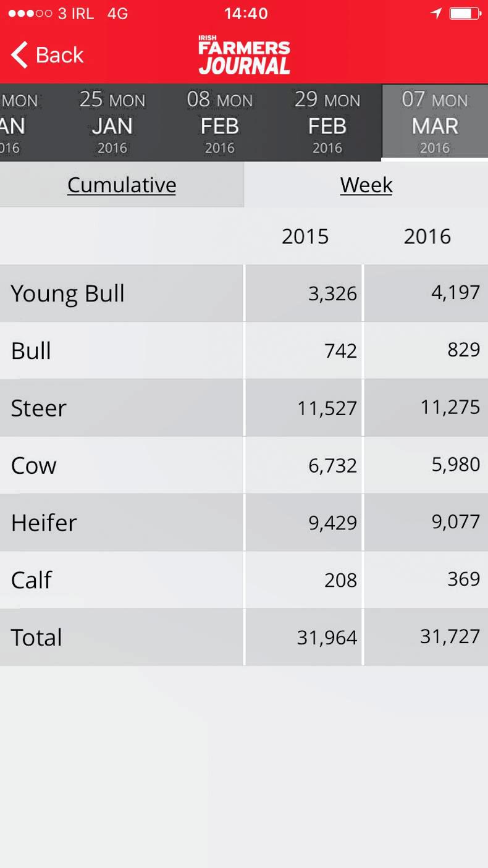Tap the battery icon in status bar
The width and height of the screenshot is (488, 868).
click(x=465, y=14)
